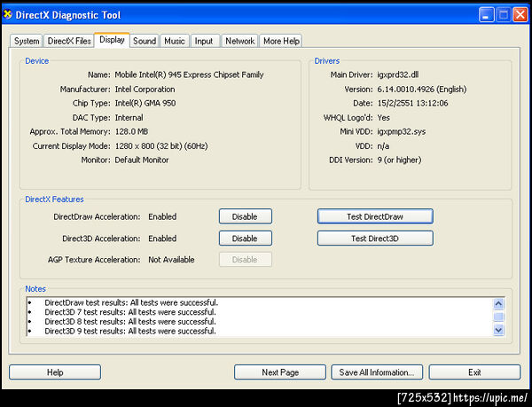The height and width of the screenshot is (407, 532).
Task: Click the DirectX Diagnostic Tool title icon
Action: tap(7, 15)
